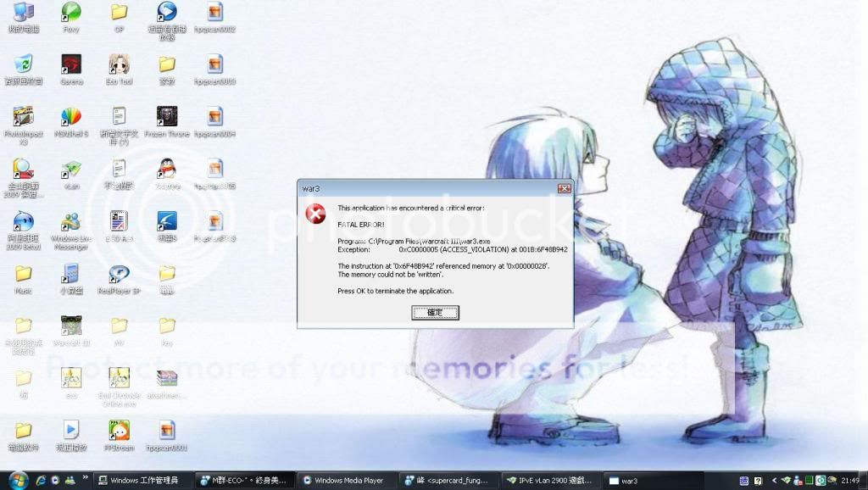Close the war3 error dialog with the X
868x490 pixels.
564,188
